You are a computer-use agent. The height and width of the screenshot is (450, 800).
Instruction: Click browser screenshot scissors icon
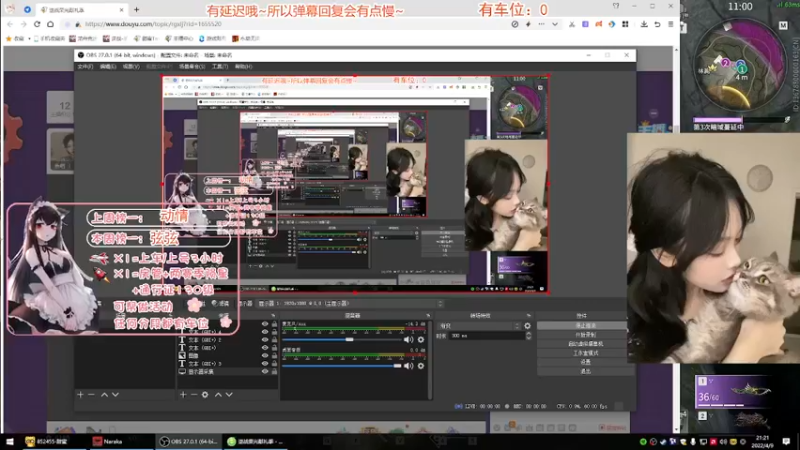(x=572, y=24)
